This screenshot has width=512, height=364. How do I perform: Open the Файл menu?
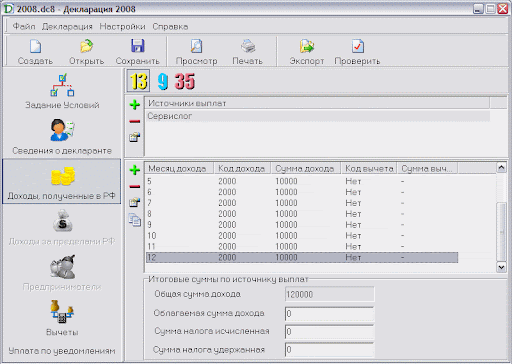24,26
